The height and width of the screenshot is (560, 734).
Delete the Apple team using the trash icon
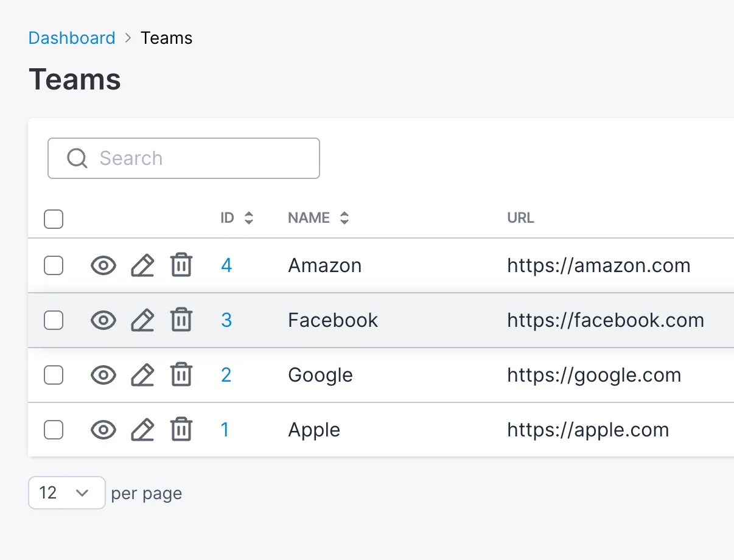[181, 430]
